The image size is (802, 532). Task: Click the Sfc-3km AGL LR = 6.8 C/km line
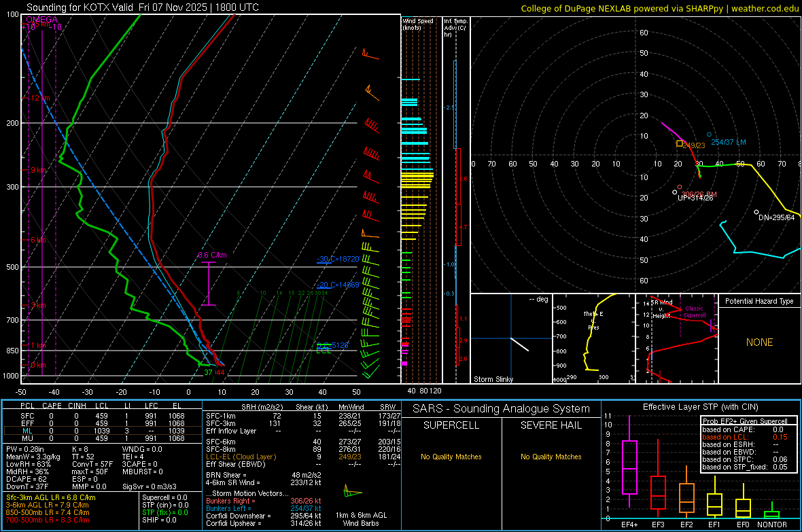[x=51, y=497]
